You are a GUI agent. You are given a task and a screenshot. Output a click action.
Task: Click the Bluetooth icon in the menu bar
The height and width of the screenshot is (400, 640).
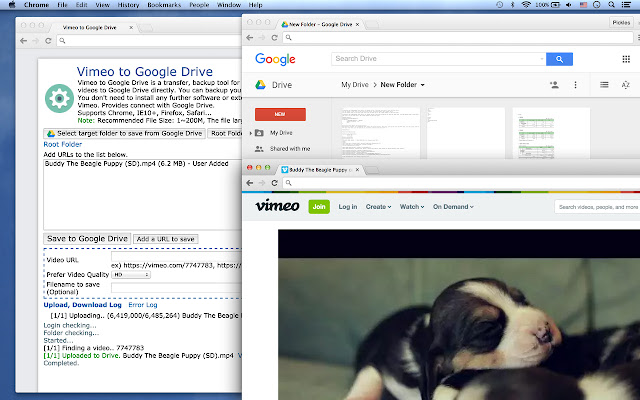click(x=513, y=5)
